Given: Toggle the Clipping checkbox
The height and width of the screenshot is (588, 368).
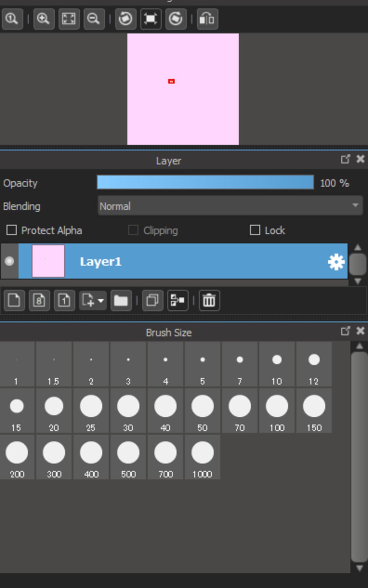Looking at the screenshot, I should point(133,230).
